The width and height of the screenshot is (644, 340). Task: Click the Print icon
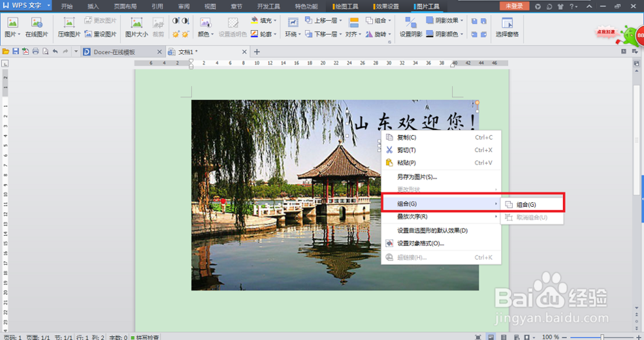coord(35,52)
